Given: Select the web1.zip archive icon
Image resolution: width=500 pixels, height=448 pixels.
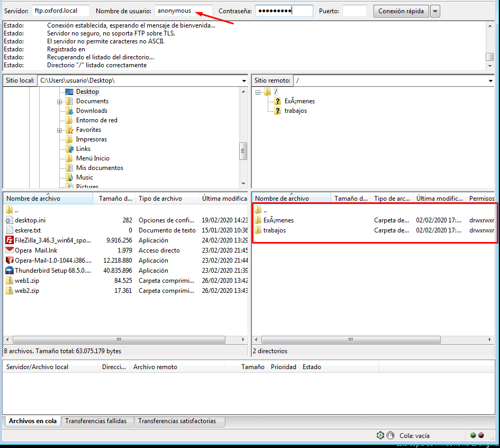Looking at the screenshot, I should [x=9, y=281].
